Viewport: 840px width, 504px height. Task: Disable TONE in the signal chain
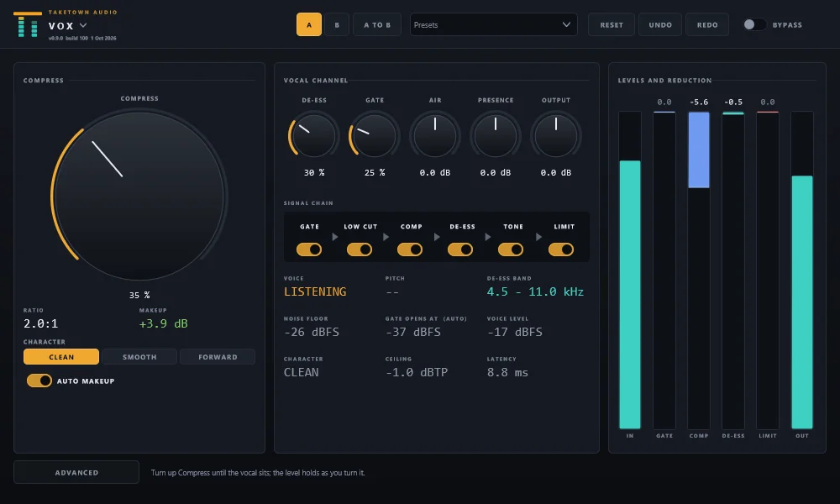tap(511, 249)
